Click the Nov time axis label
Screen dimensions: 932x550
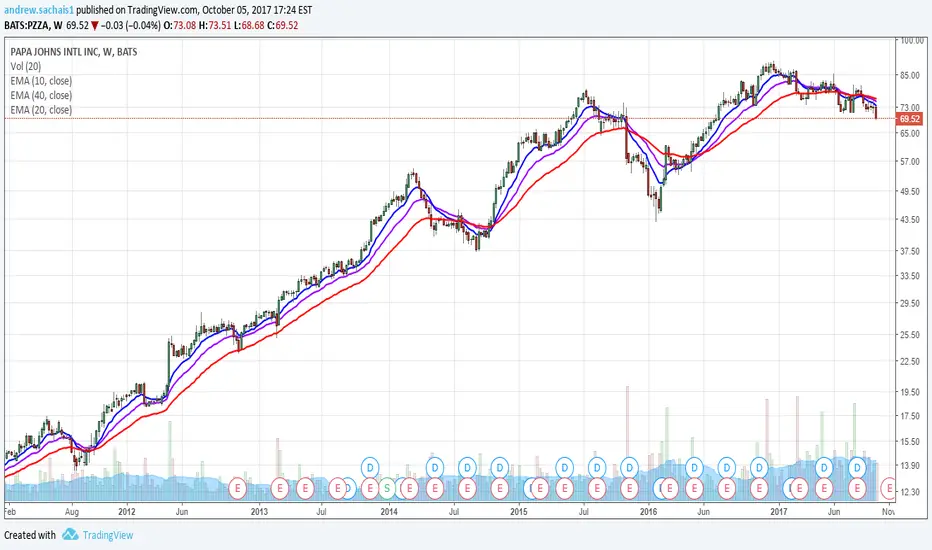[x=888, y=511]
